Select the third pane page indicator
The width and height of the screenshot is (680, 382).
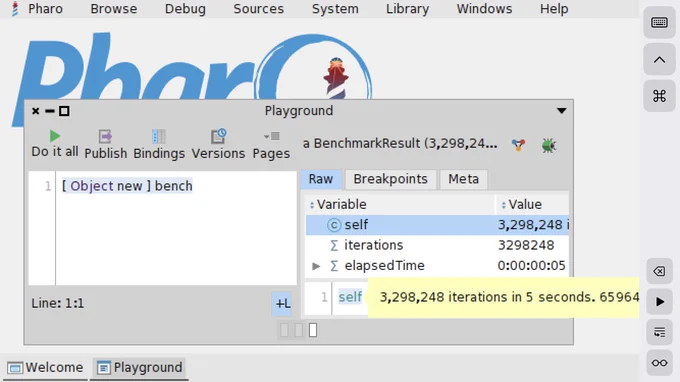point(313,330)
